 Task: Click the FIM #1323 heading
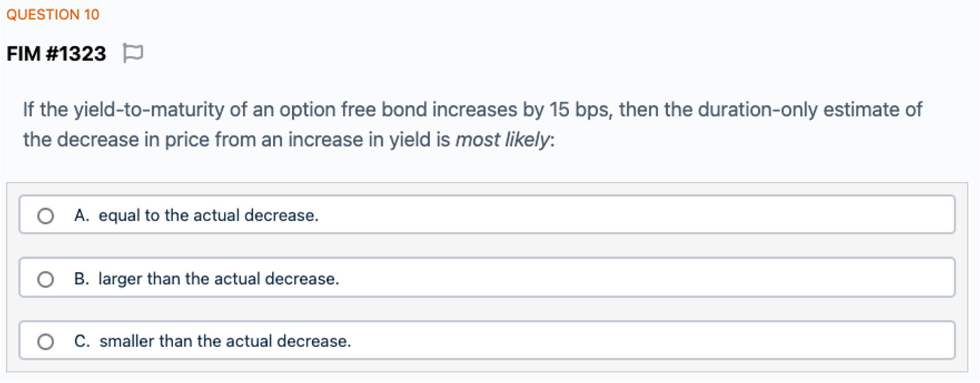56,54
